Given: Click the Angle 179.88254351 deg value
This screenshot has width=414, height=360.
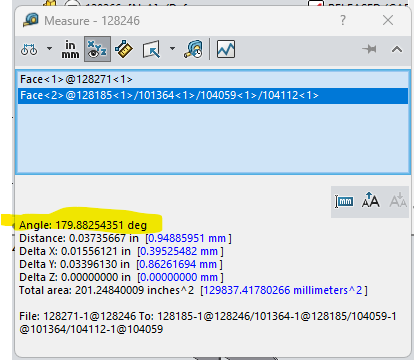Looking at the screenshot, I should pyautogui.click(x=83, y=225).
